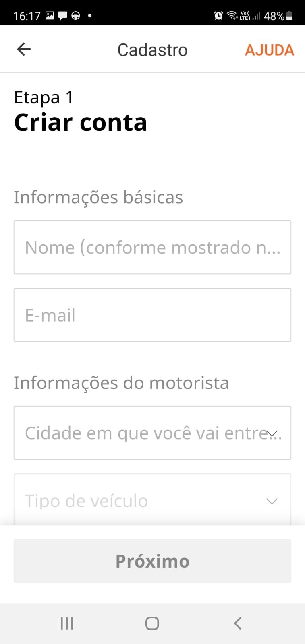Open Android recent apps button
Viewport: 305px width, 644px height.
(x=67, y=623)
